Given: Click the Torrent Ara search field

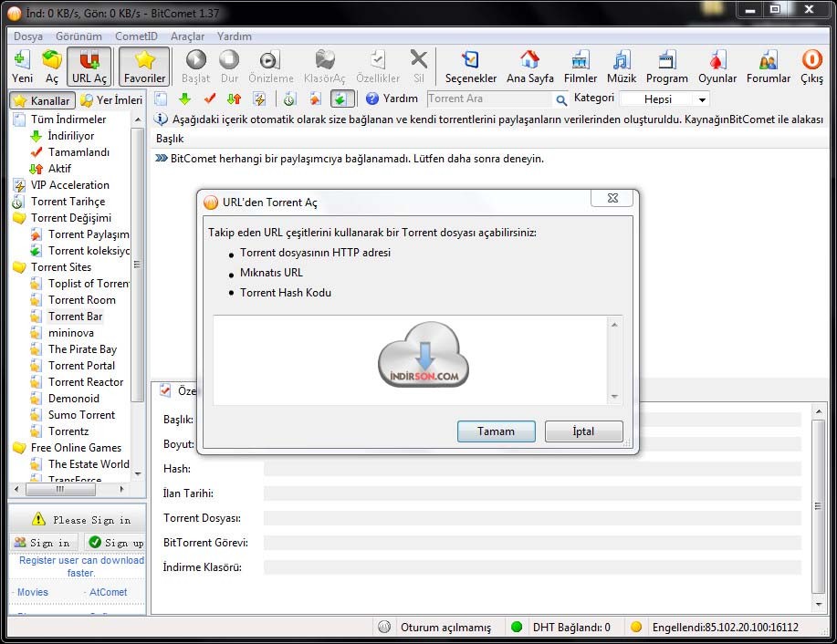Looking at the screenshot, I should [490, 99].
